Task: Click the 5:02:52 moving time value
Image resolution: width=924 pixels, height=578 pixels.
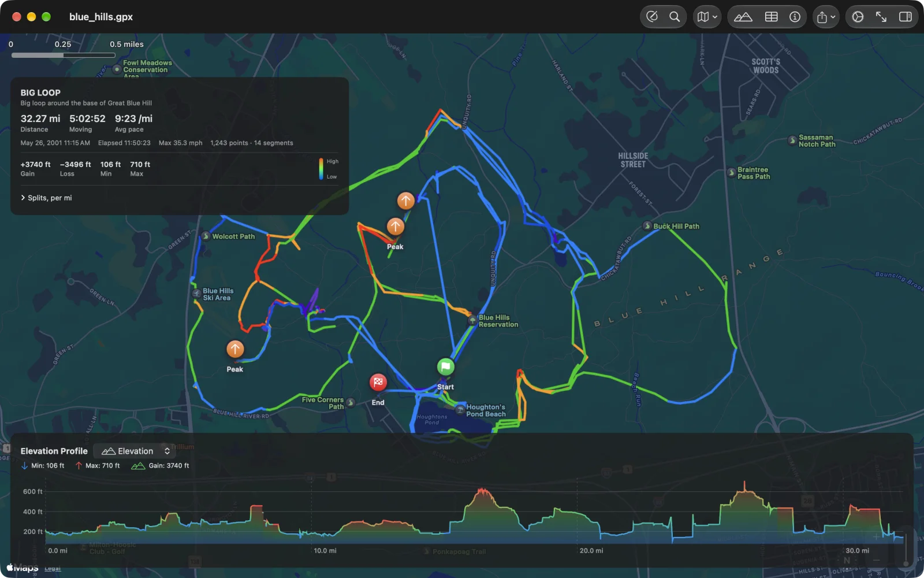Action: point(87,118)
